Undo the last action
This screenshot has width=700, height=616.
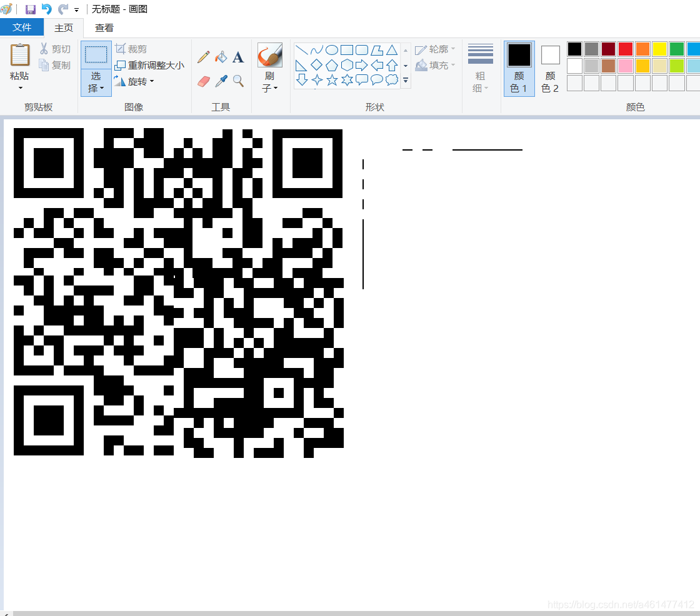47,9
